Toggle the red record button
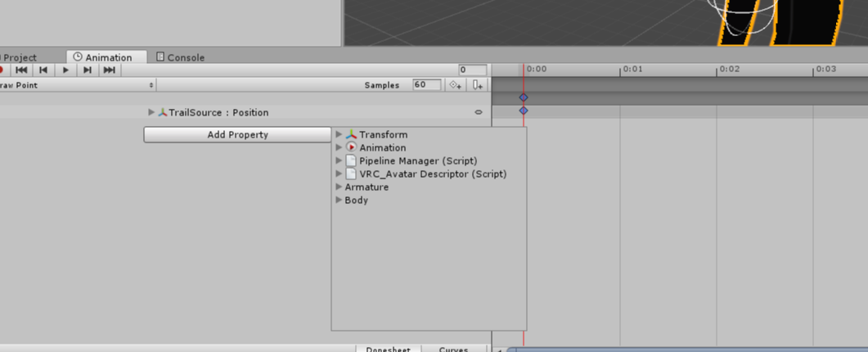Screen dimensions: 868x352 click(x=2, y=70)
